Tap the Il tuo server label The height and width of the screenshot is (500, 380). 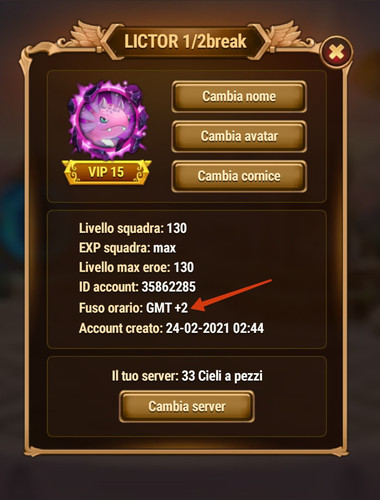point(145,376)
